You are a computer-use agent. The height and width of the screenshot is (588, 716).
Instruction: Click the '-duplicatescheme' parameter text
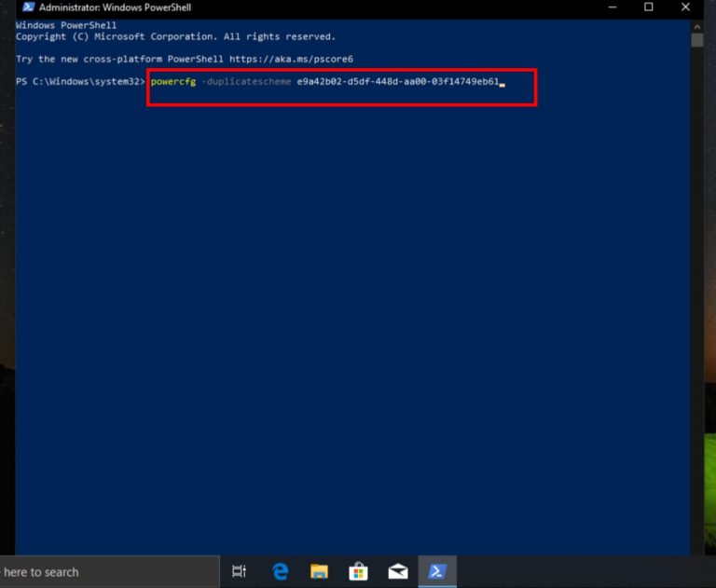tap(246, 82)
